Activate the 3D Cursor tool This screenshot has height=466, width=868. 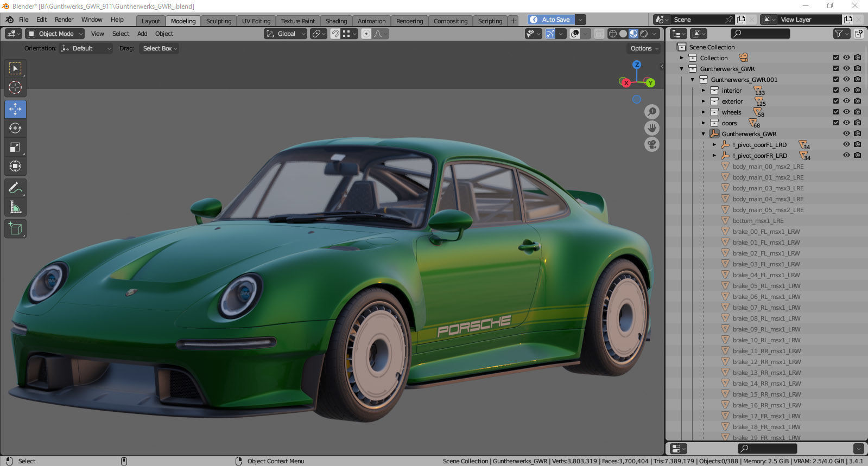pos(15,87)
